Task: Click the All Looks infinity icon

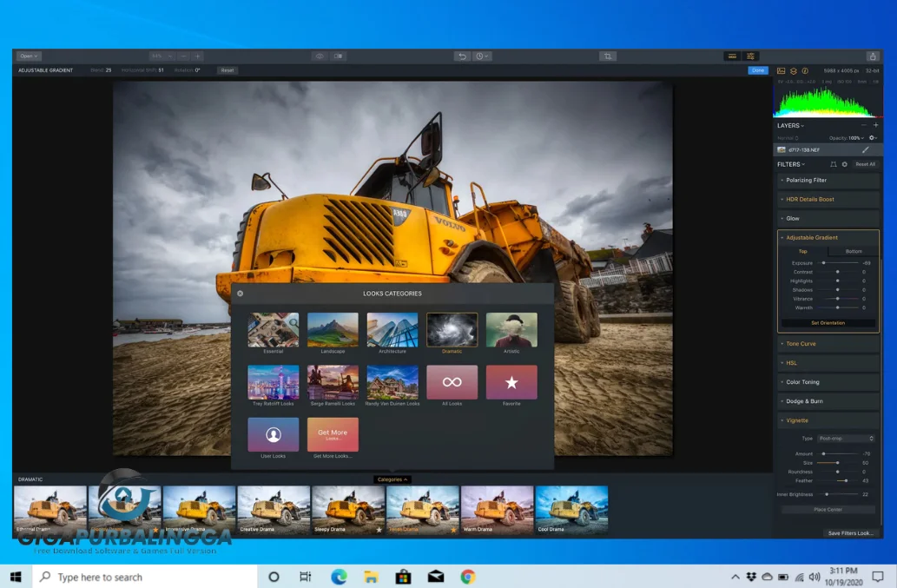Action: pyautogui.click(x=452, y=382)
